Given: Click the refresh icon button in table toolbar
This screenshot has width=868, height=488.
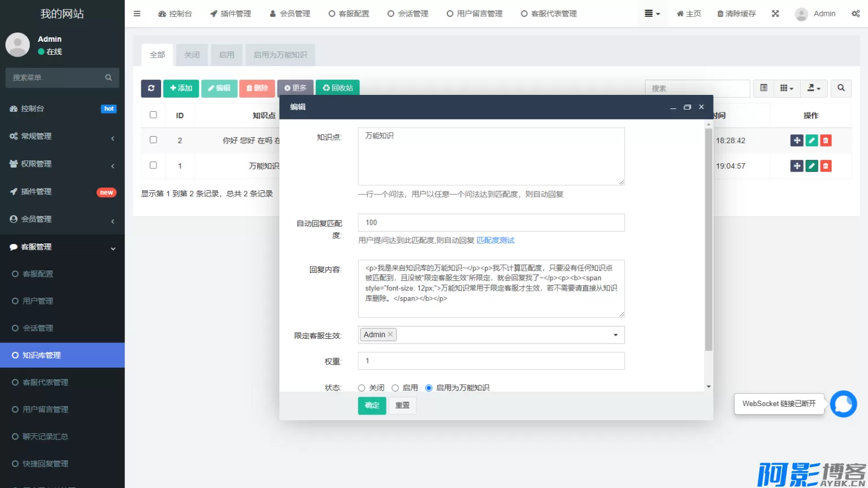Looking at the screenshot, I should (151, 88).
